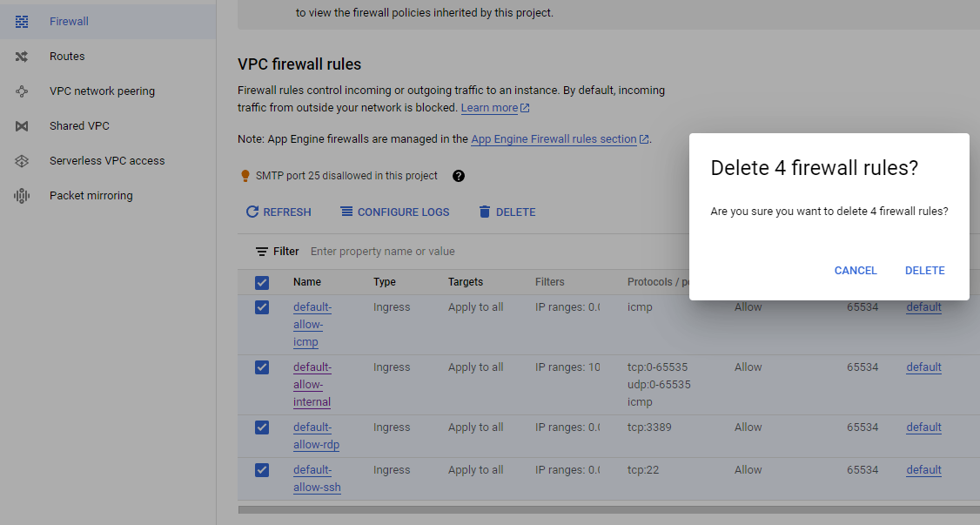Click CANCEL to dismiss the dialog
Image resolution: width=980 pixels, height=525 pixels.
[855, 270]
